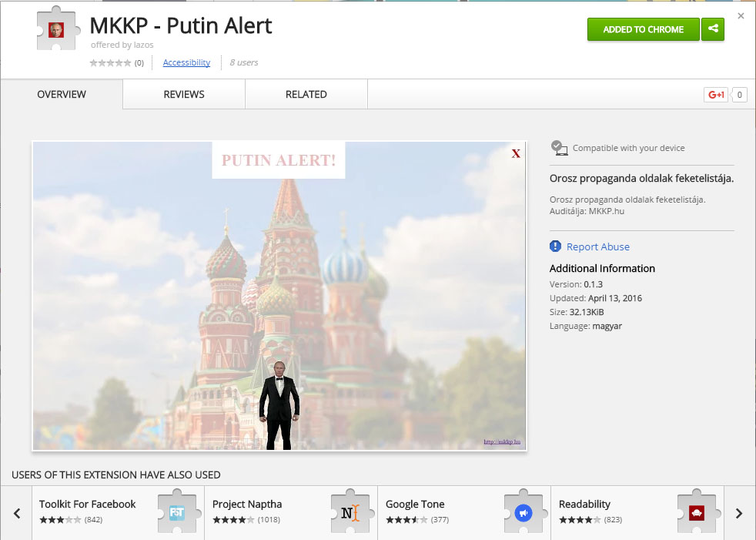This screenshot has height=540, width=756.
Task: Click the Google +1 button
Action: pyautogui.click(x=716, y=95)
